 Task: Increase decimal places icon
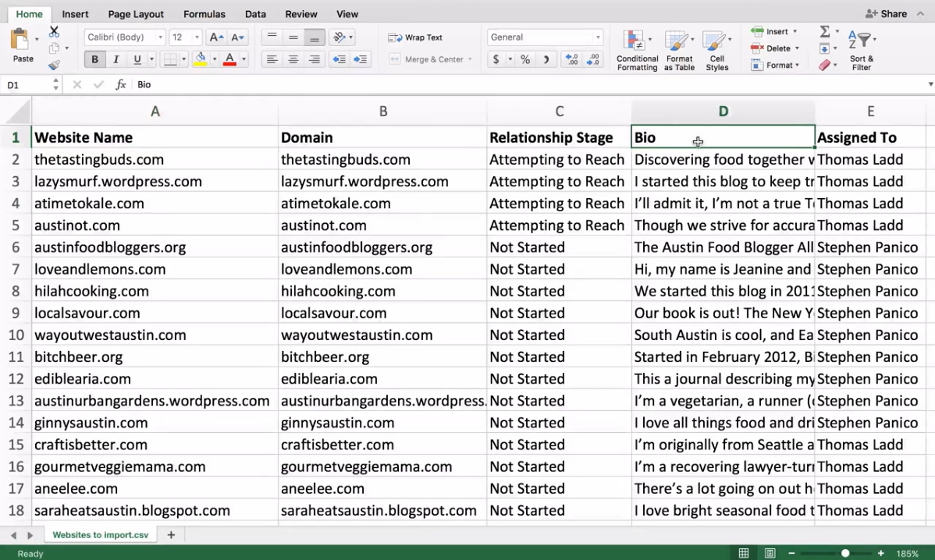[x=571, y=59]
